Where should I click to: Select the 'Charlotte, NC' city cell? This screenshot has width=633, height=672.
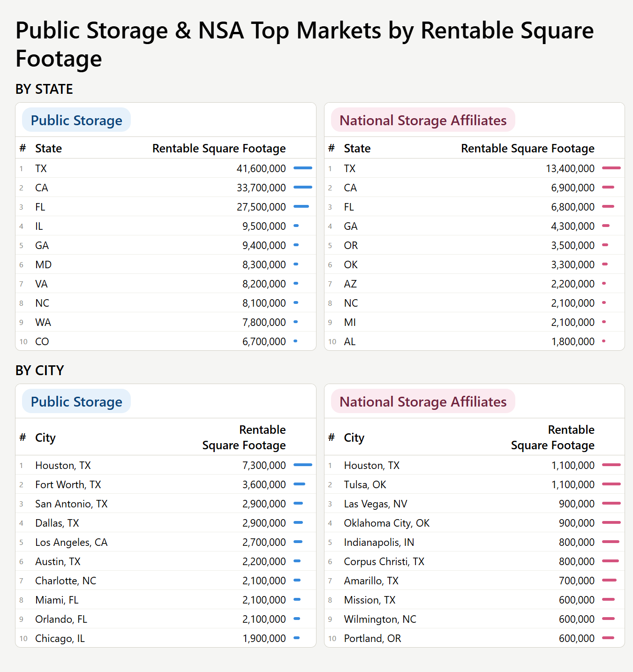click(66, 581)
